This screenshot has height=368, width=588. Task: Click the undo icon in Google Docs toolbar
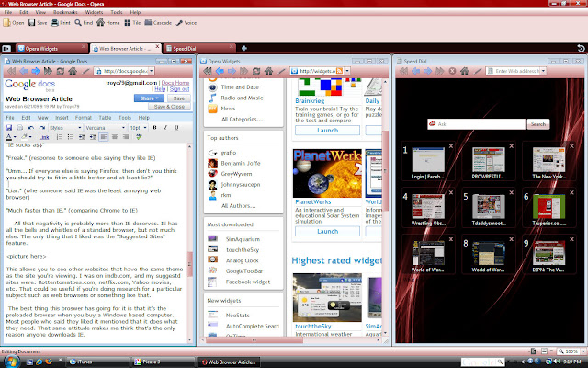(x=29, y=127)
